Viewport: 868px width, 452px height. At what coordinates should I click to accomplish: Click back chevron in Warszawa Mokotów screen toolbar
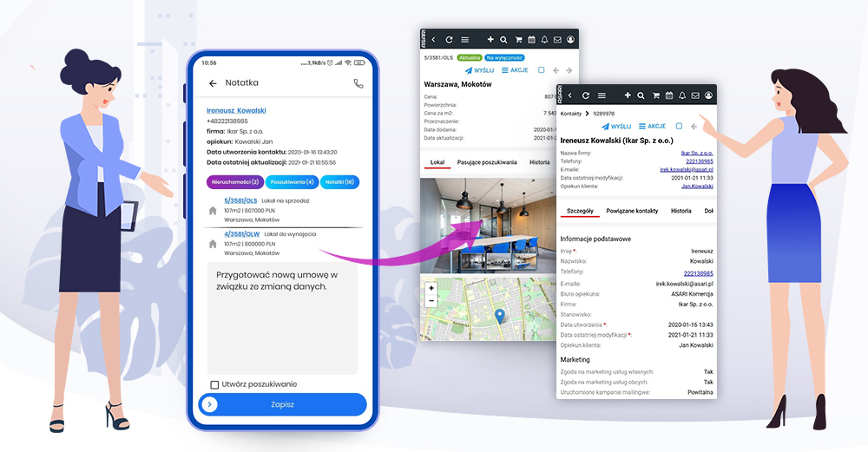click(433, 40)
